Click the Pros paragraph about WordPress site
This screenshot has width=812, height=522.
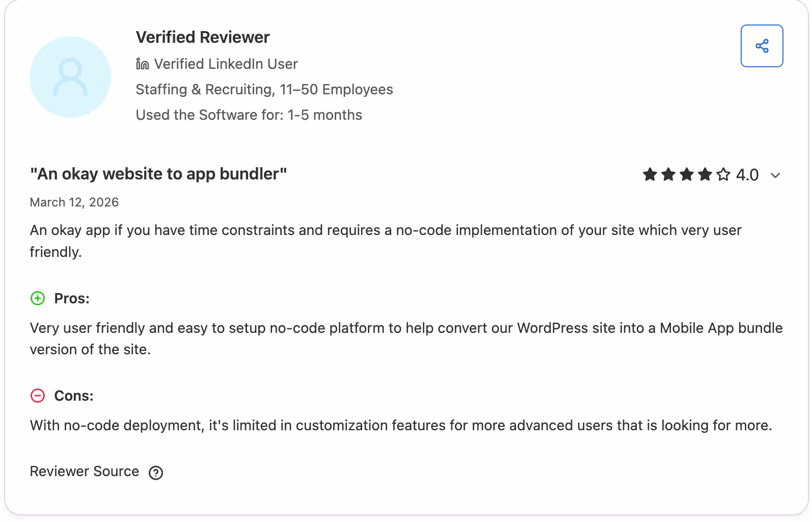coord(406,338)
